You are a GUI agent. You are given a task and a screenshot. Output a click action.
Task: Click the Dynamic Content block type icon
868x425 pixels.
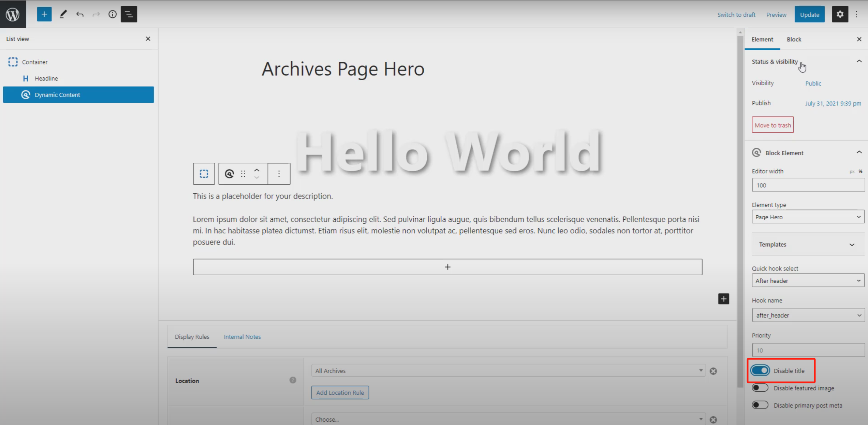[229, 174]
